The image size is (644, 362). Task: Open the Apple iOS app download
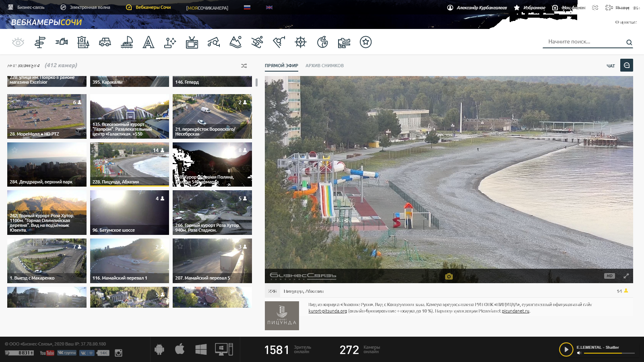click(180, 349)
